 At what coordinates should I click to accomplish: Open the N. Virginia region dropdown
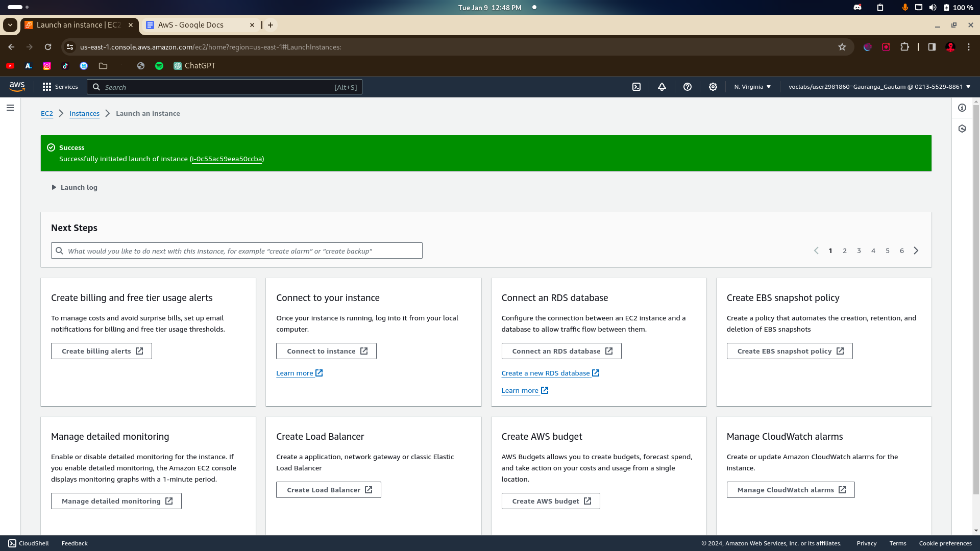pos(752,87)
